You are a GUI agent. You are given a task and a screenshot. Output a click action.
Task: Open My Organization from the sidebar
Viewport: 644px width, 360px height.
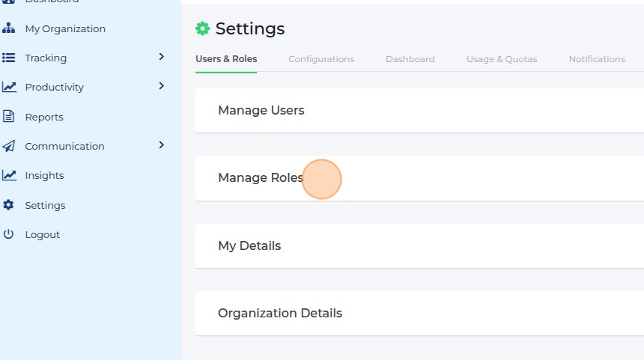[65, 28]
